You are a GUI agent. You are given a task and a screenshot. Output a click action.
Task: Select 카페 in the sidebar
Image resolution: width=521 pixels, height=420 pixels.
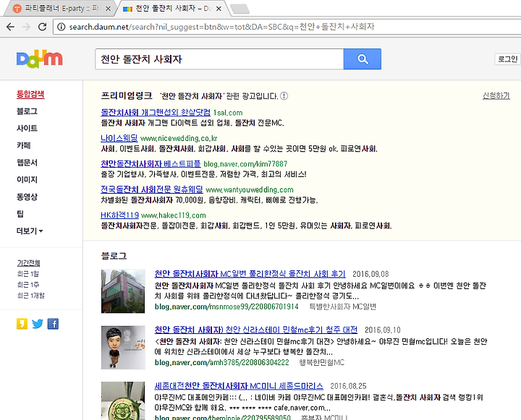[x=24, y=145]
